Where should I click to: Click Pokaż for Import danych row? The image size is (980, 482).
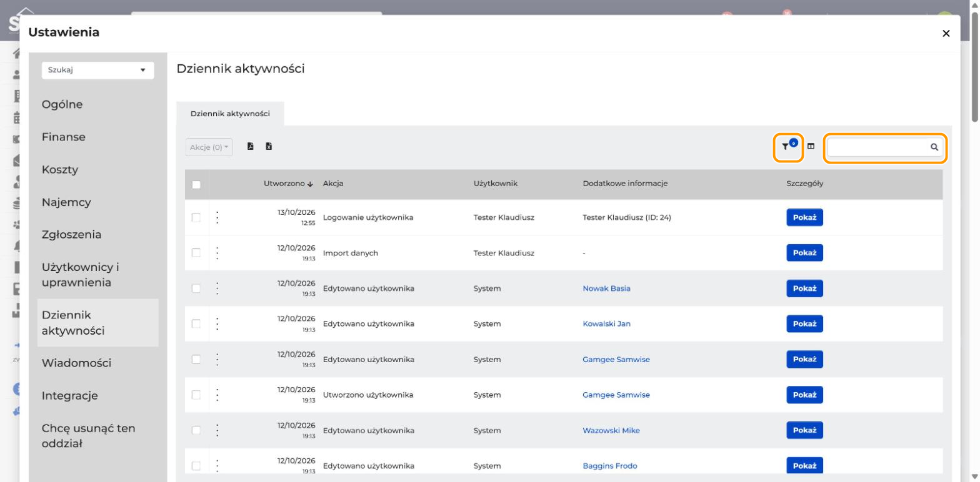tap(804, 253)
